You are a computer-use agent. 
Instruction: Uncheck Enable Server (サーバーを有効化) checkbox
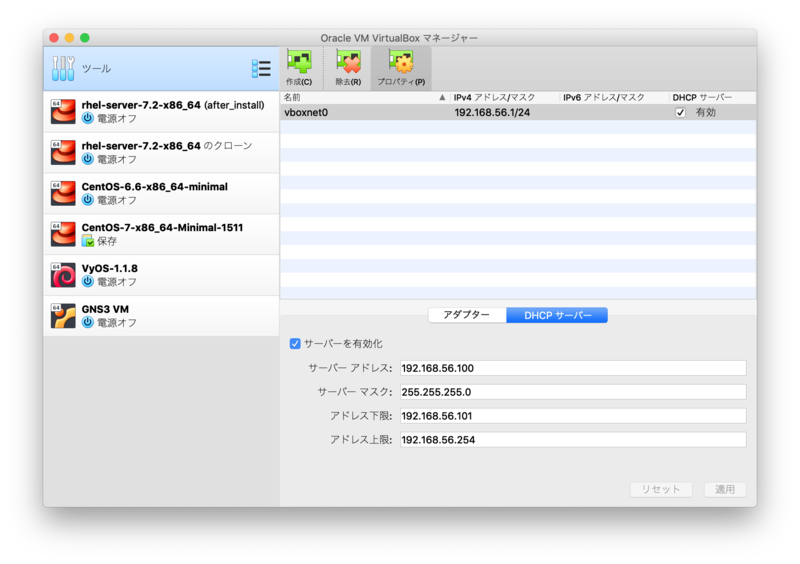[295, 344]
